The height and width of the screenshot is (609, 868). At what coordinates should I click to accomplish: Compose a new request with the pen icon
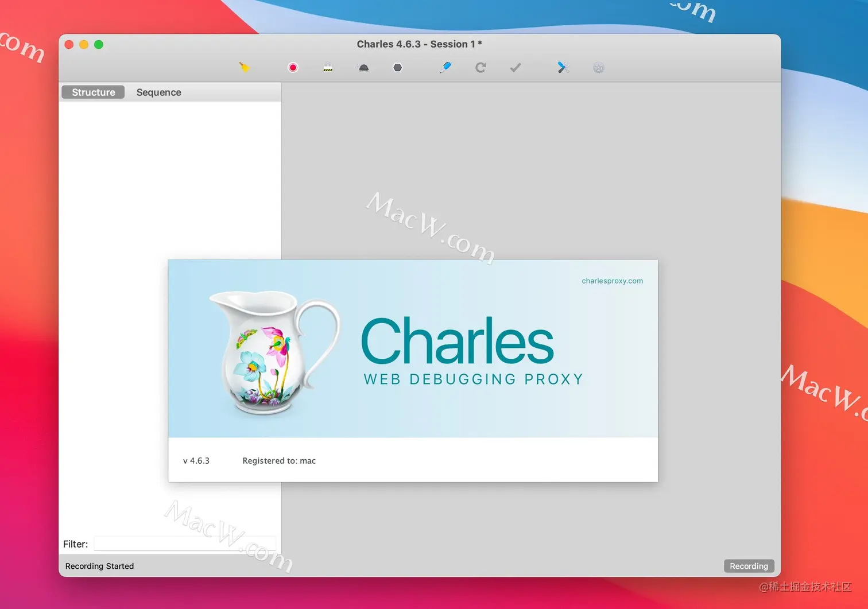445,68
